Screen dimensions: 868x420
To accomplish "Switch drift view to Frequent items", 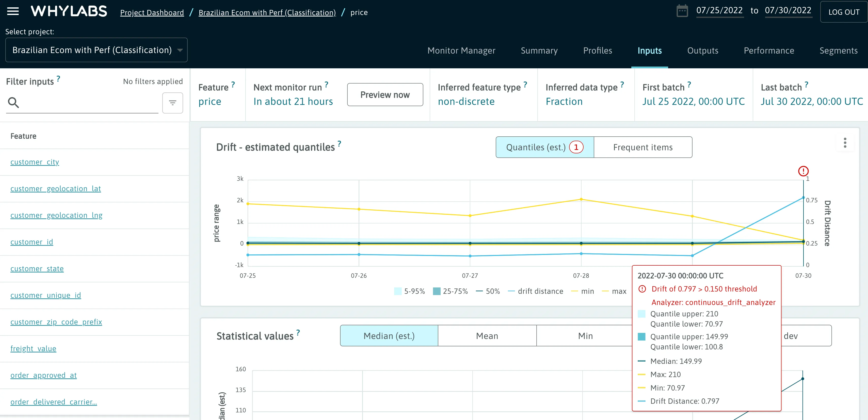I will (x=642, y=147).
